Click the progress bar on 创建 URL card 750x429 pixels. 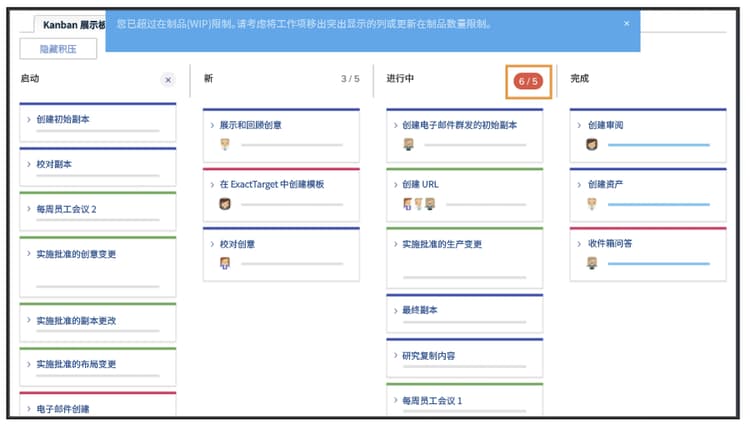pos(486,205)
